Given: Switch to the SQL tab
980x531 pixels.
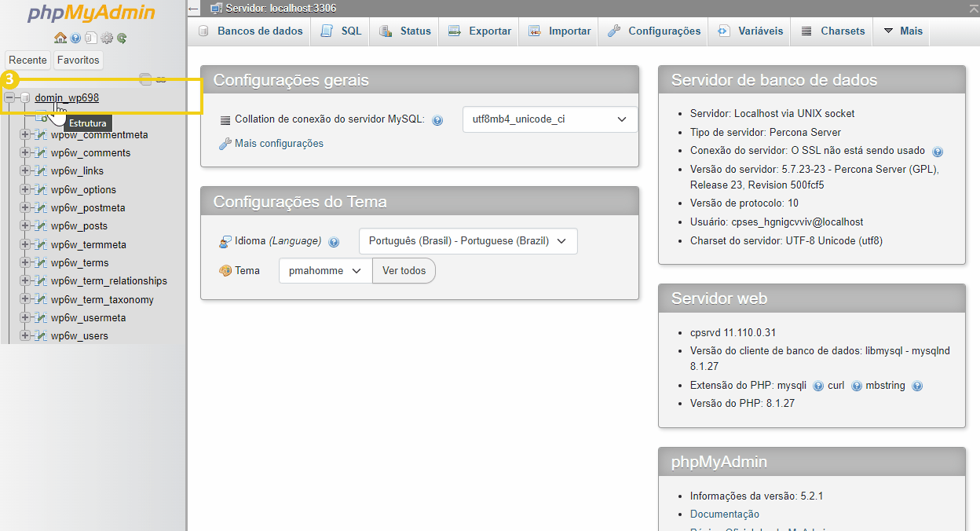Looking at the screenshot, I should click(342, 31).
